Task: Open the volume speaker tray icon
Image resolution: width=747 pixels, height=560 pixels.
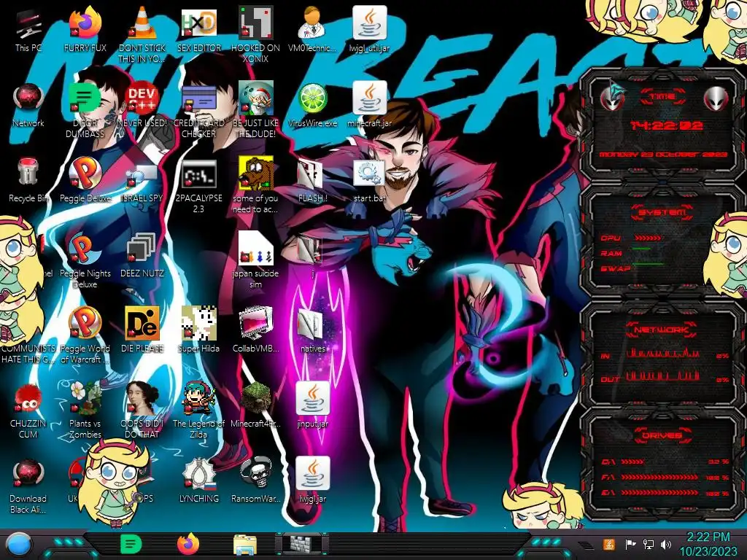Action: point(666,544)
